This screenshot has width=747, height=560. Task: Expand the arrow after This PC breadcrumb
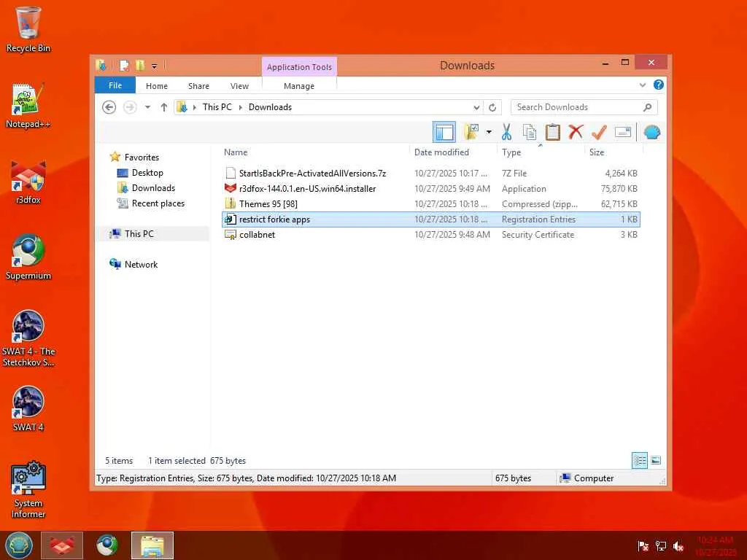[x=240, y=108]
